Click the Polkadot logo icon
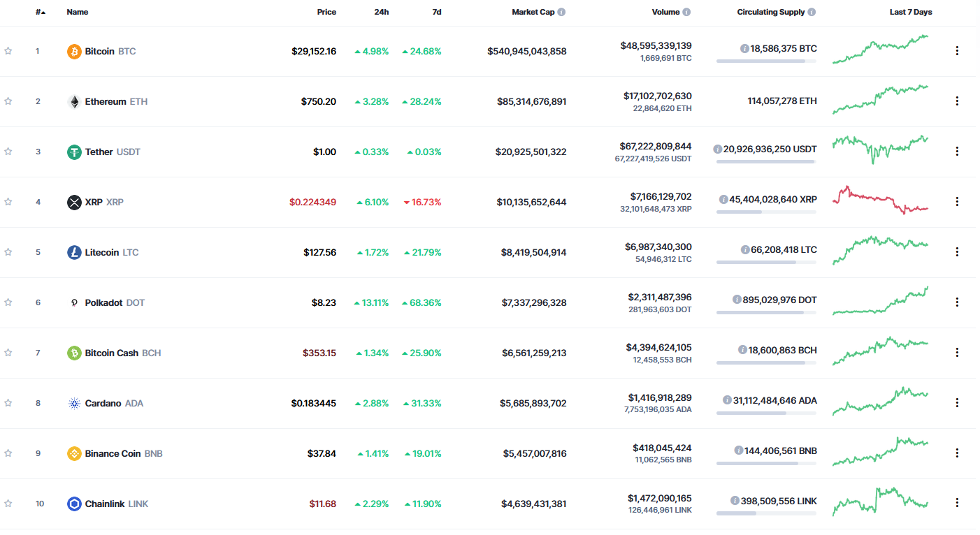Viewport: 980px width, 535px height. pyautogui.click(x=74, y=302)
